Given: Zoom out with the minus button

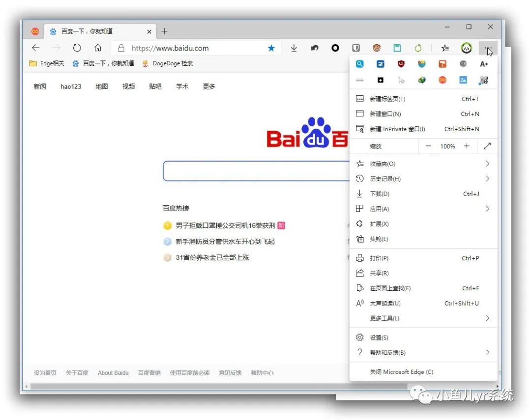Looking at the screenshot, I should (428, 146).
